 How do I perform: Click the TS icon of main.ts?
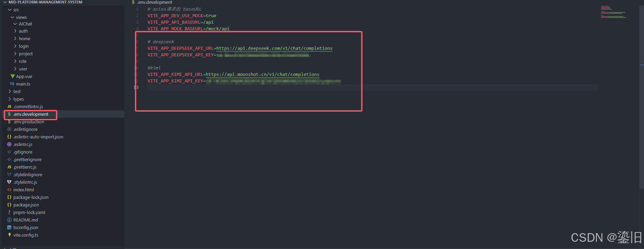(12, 84)
